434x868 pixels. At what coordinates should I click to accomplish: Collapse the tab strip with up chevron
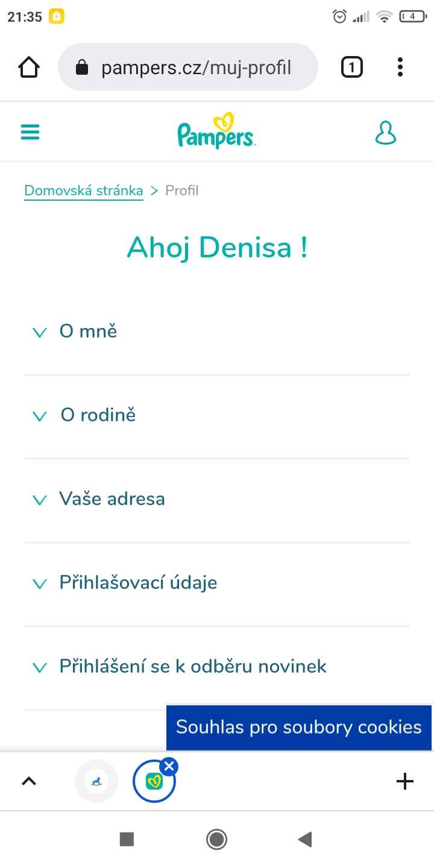tap(29, 781)
